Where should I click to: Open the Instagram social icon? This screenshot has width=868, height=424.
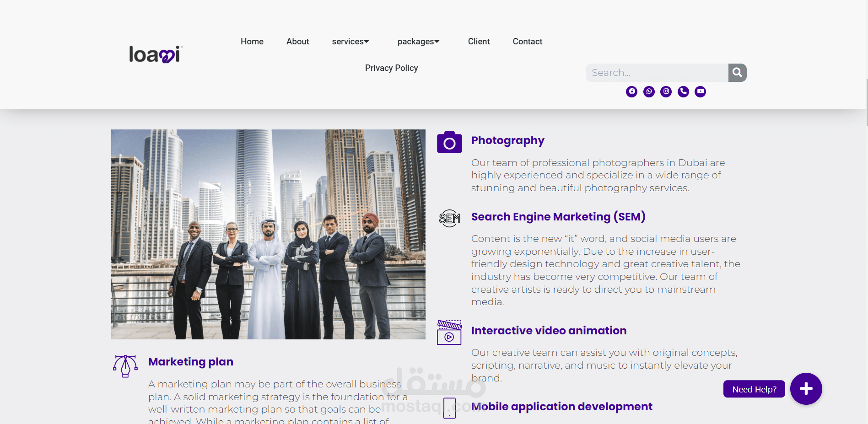(666, 91)
